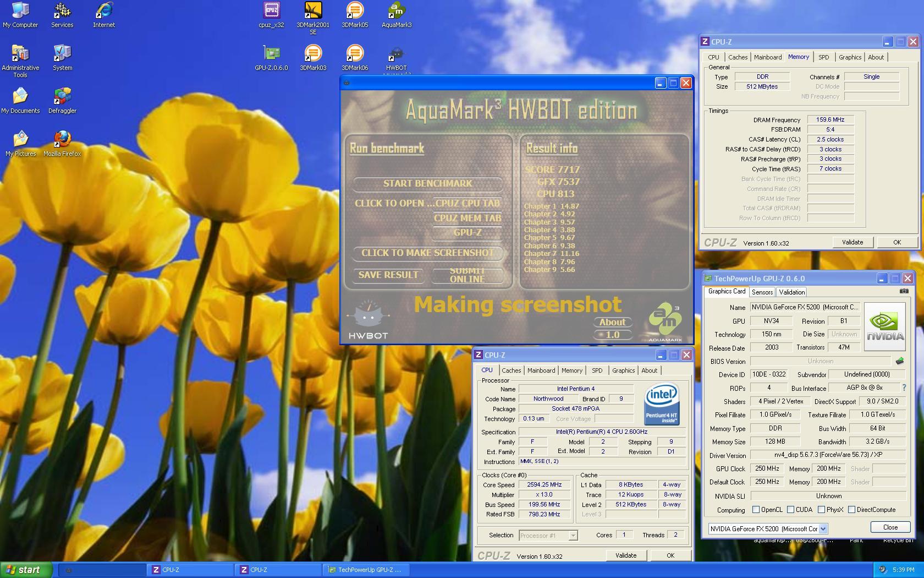924x578 pixels.
Task: Expand Processor #1 selection dropdown
Action: [573, 535]
